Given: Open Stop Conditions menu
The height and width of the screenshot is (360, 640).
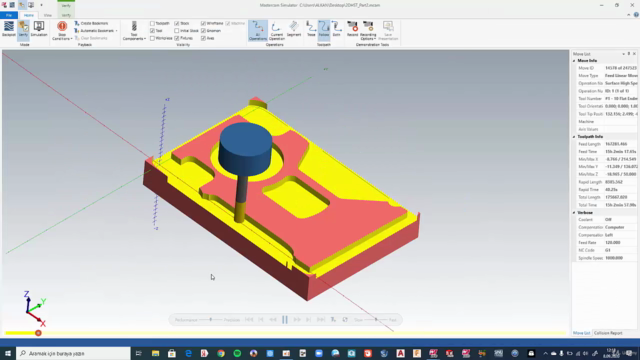Looking at the screenshot, I should tap(62, 31).
